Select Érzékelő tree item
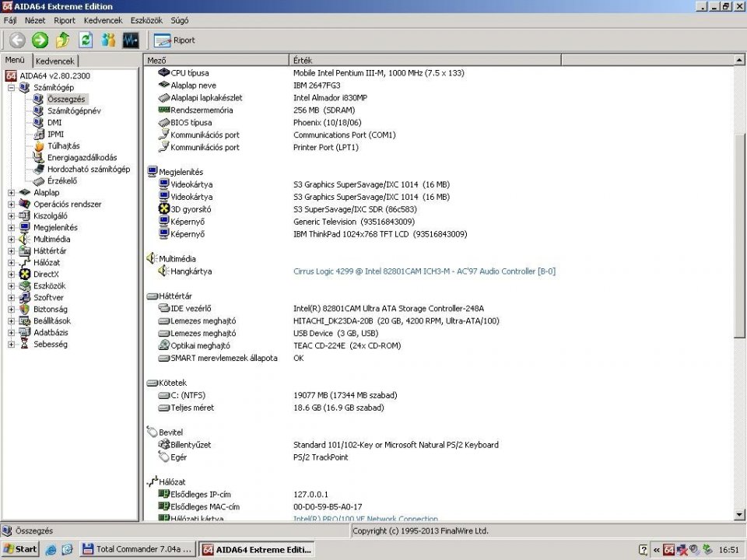Viewport: 747px width, 560px height. pyautogui.click(x=62, y=181)
